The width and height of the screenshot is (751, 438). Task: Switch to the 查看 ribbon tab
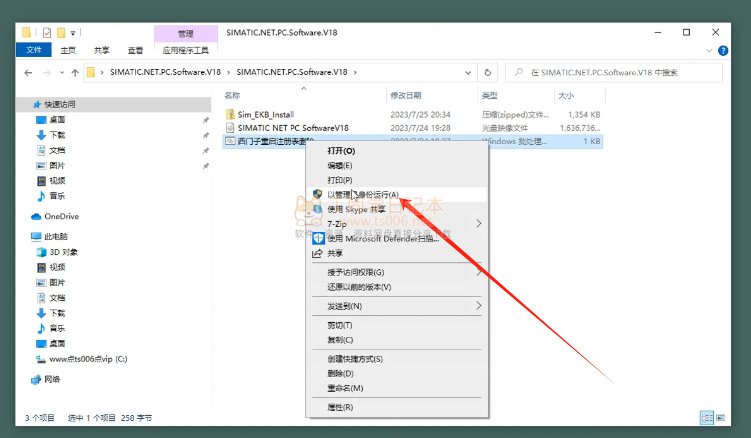[x=135, y=50]
